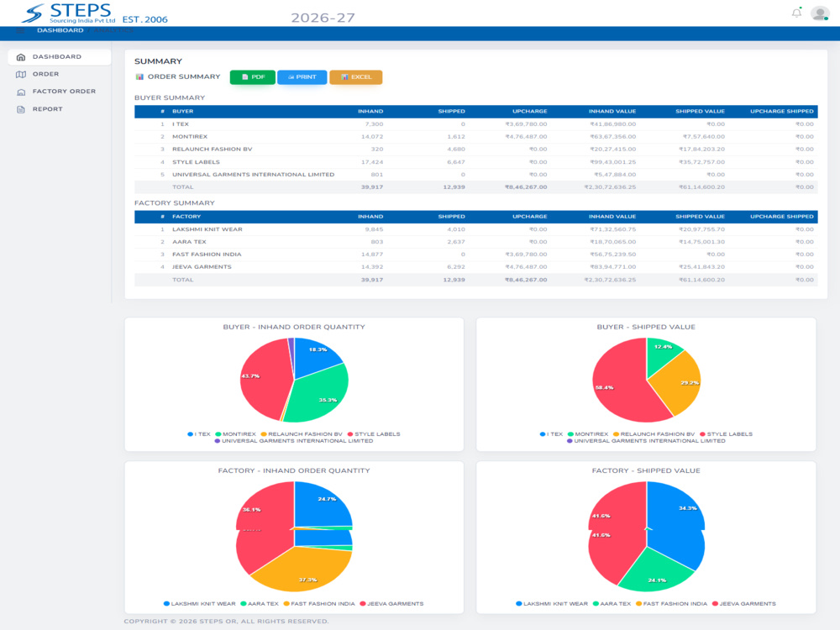Screen dimensions: 840x630
Task: Toggle LAKSHMI KNIT WEAR in Factory Inhand Quantity legend
Action: click(199, 604)
